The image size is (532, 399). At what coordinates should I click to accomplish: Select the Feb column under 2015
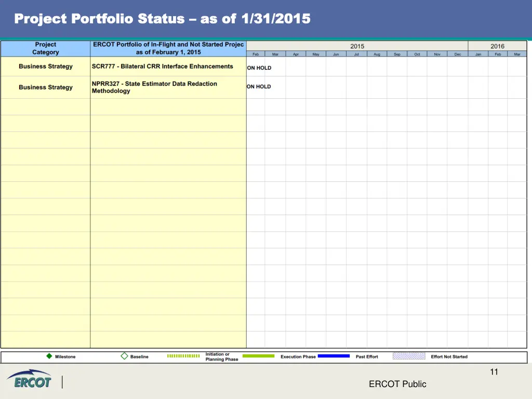coord(256,54)
